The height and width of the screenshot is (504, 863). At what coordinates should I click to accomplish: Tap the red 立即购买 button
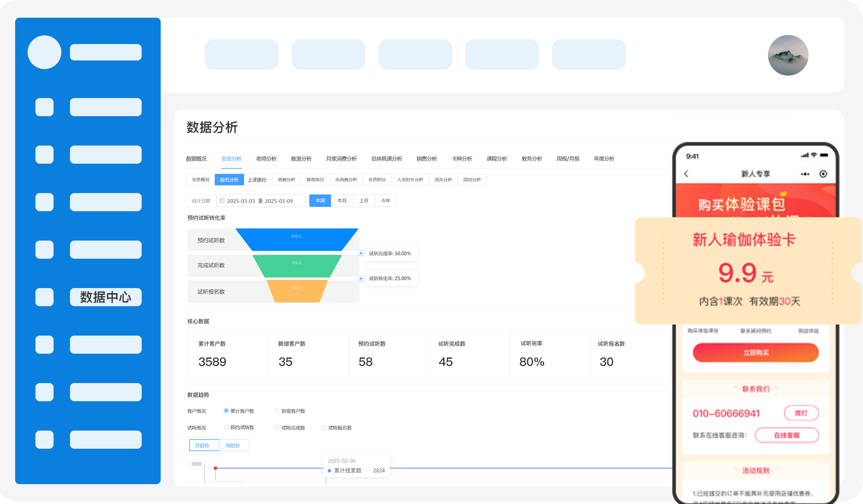(755, 353)
